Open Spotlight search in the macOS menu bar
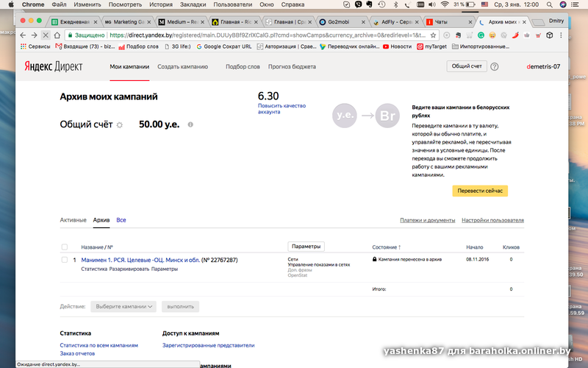The height and width of the screenshot is (368, 588). [x=549, y=4]
